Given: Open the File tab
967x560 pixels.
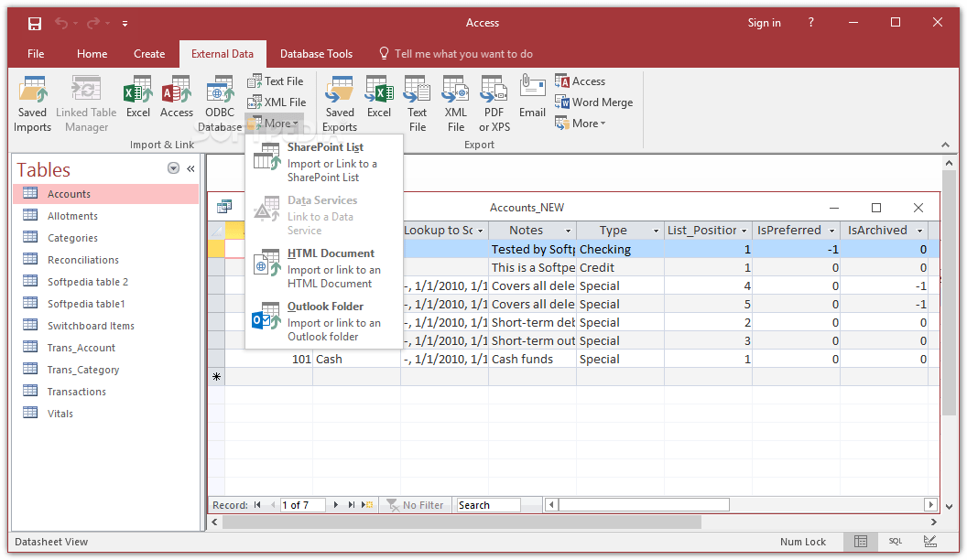Looking at the screenshot, I should point(36,54).
